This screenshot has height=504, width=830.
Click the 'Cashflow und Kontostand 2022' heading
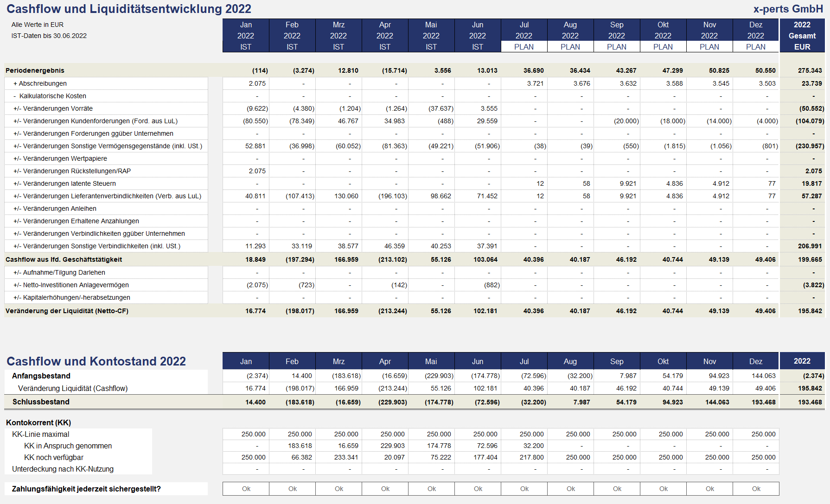(x=96, y=361)
